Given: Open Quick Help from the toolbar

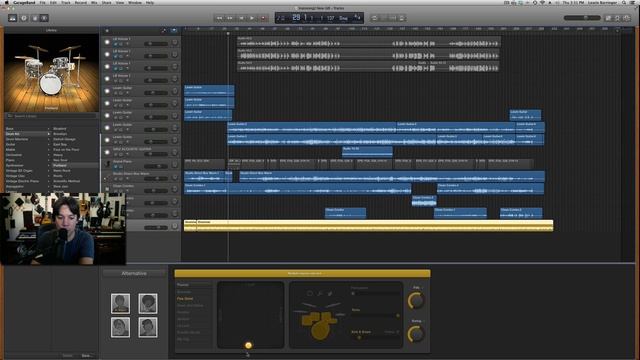Looking at the screenshot, I should (x=24, y=18).
